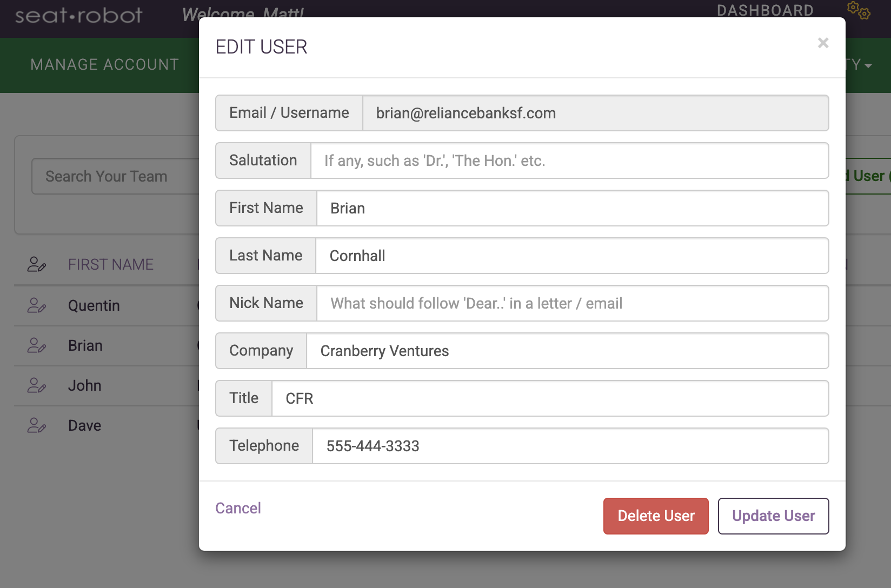The width and height of the screenshot is (891, 588).
Task: Edit the Last Name field Cornhall
Action: tap(572, 256)
